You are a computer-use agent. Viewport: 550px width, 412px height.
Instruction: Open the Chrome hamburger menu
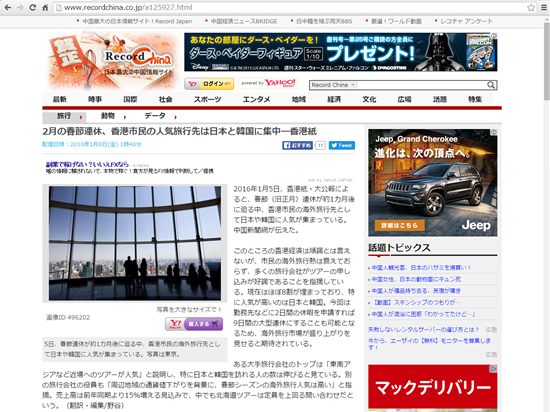(544, 7)
